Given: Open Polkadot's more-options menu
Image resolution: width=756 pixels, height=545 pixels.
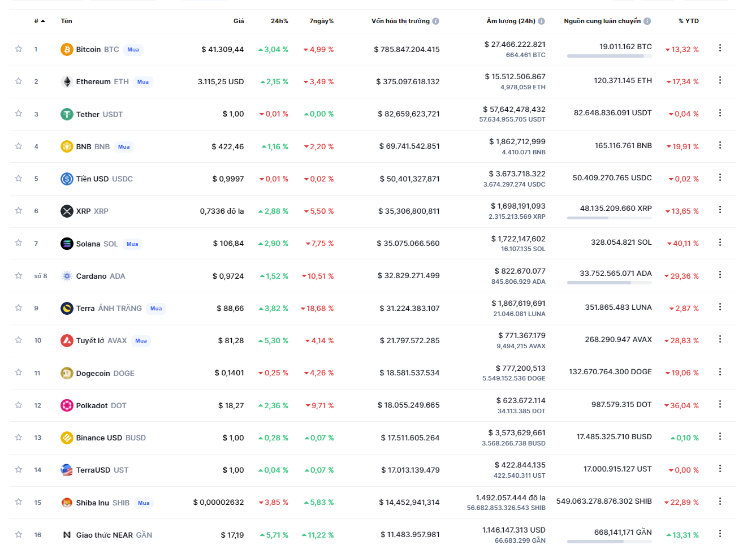Looking at the screenshot, I should point(720,404).
